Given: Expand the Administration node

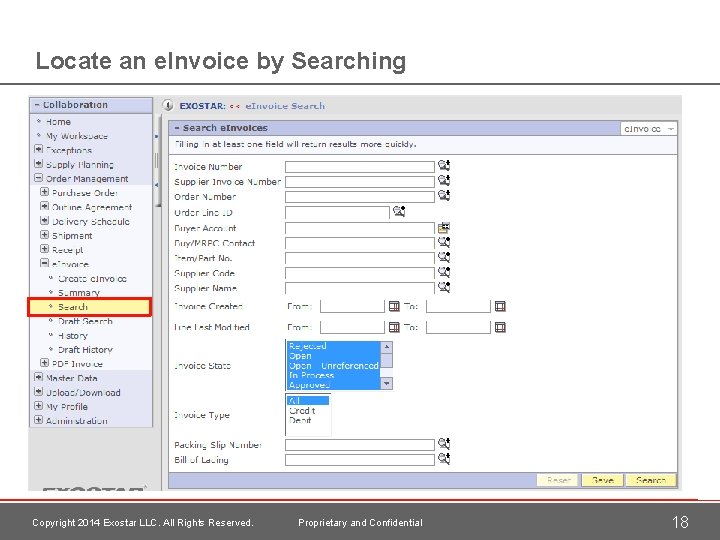Looking at the screenshot, I should [x=39, y=420].
